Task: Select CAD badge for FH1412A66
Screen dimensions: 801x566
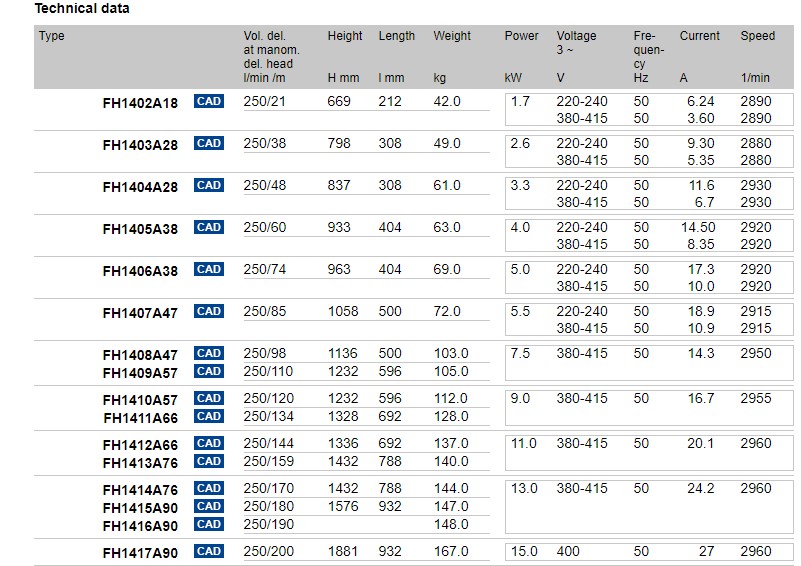Action: 209,443
